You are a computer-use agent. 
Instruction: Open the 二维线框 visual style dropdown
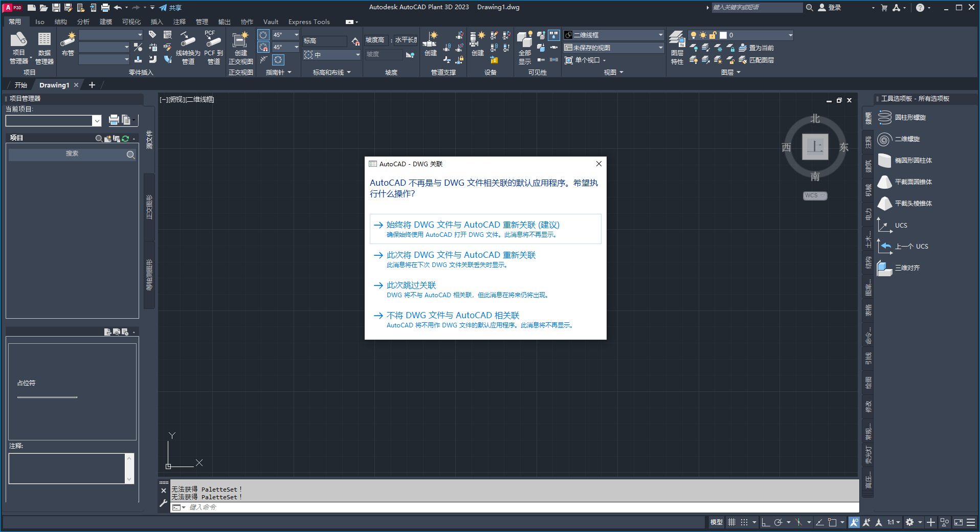pos(660,35)
